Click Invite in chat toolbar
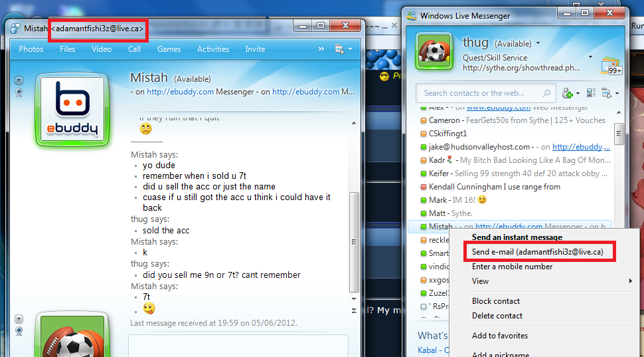 click(255, 49)
